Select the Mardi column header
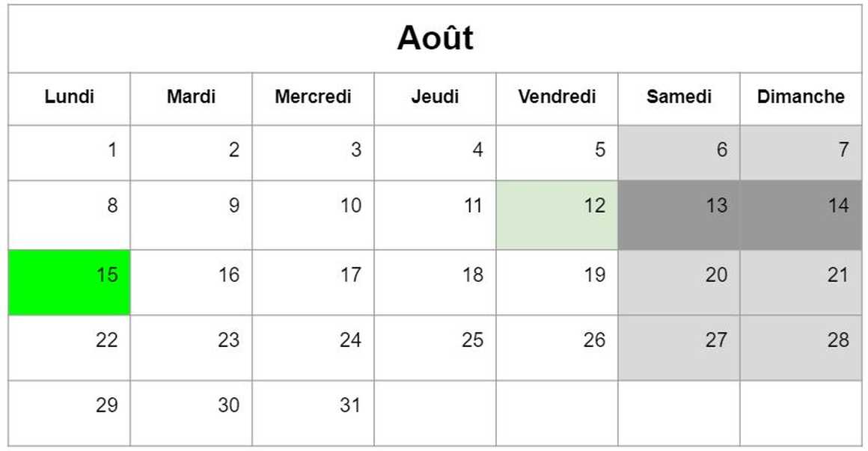Screen dimensions: 868x451 click(x=191, y=99)
